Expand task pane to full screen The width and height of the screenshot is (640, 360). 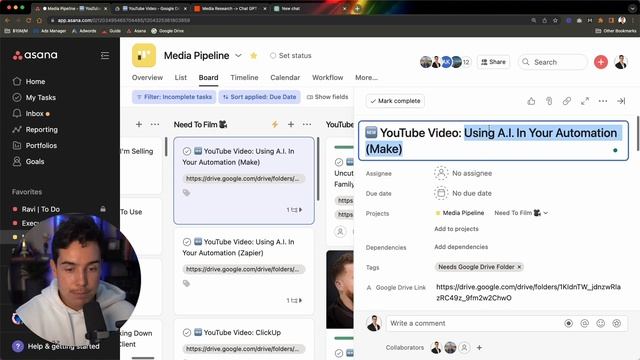pos(585,101)
